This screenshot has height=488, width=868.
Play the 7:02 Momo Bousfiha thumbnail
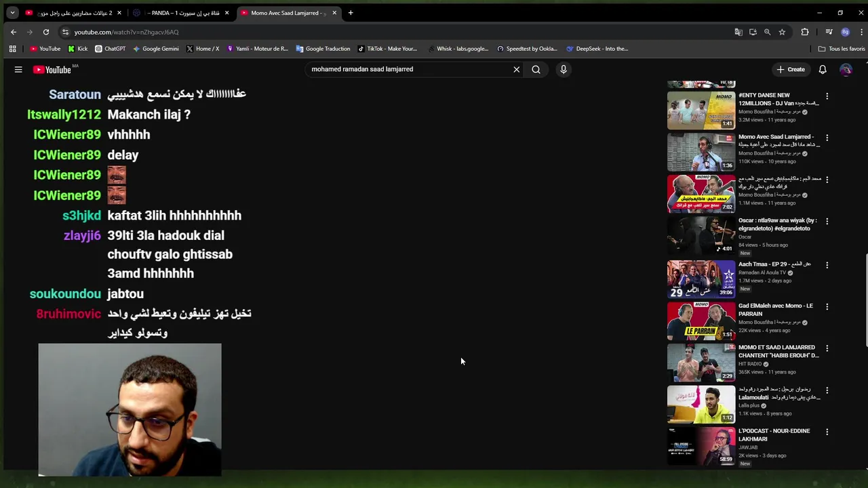[701, 194]
